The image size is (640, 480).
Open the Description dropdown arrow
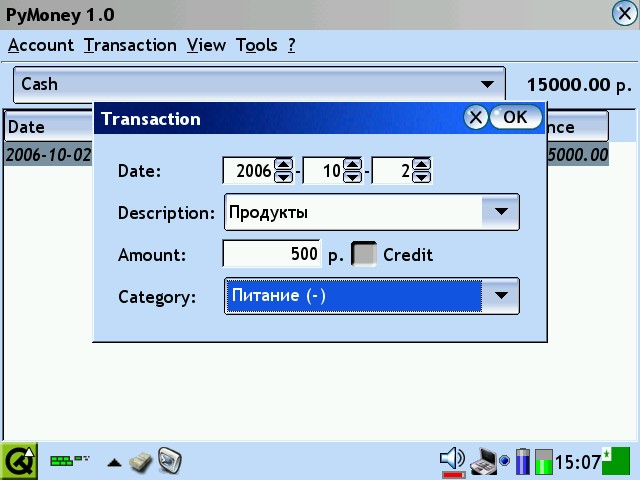[x=501, y=212]
